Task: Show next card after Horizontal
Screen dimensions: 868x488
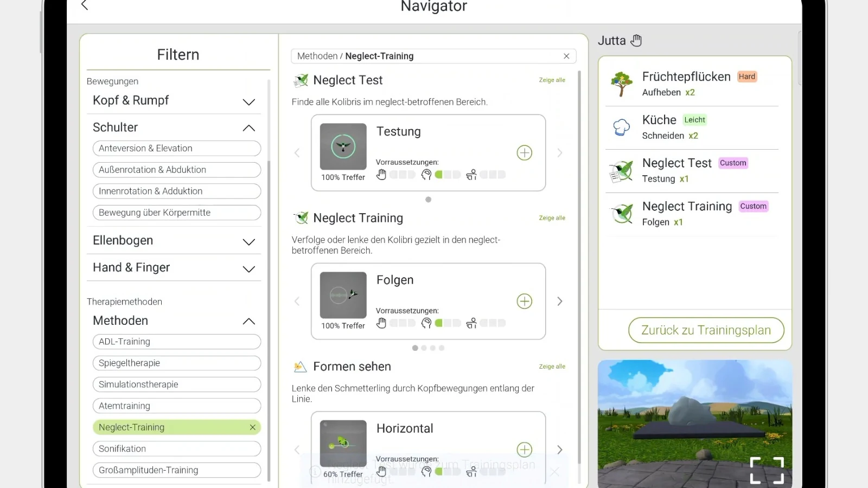Action: click(x=560, y=450)
